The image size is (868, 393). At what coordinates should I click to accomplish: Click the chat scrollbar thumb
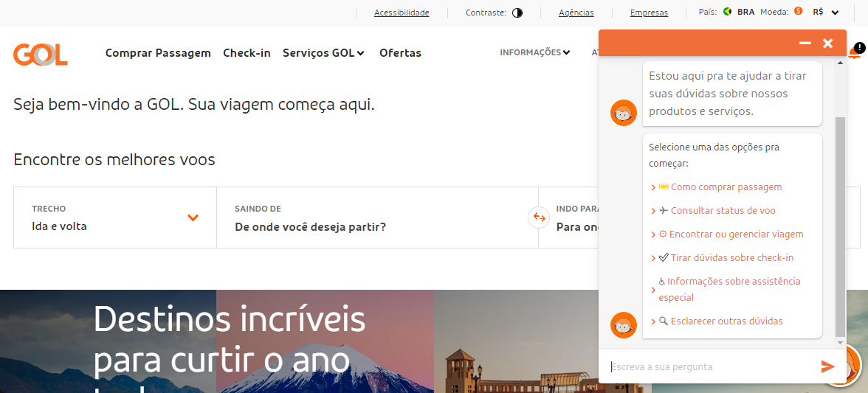(x=840, y=226)
